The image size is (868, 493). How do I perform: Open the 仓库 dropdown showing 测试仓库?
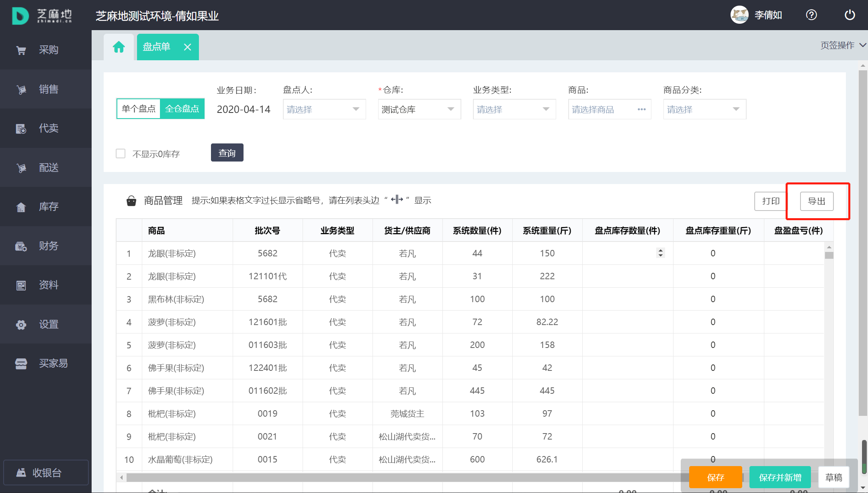click(x=420, y=109)
